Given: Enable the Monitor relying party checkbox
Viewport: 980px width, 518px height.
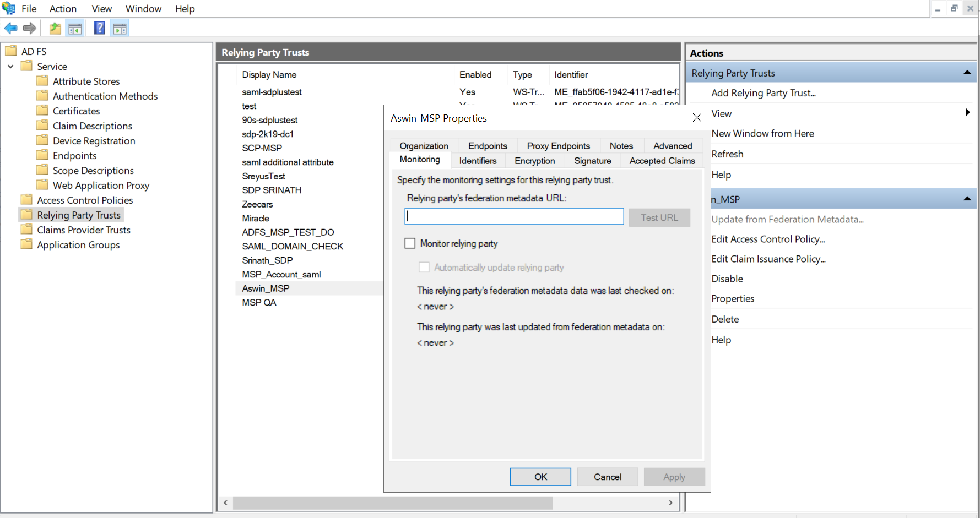Looking at the screenshot, I should [410, 243].
